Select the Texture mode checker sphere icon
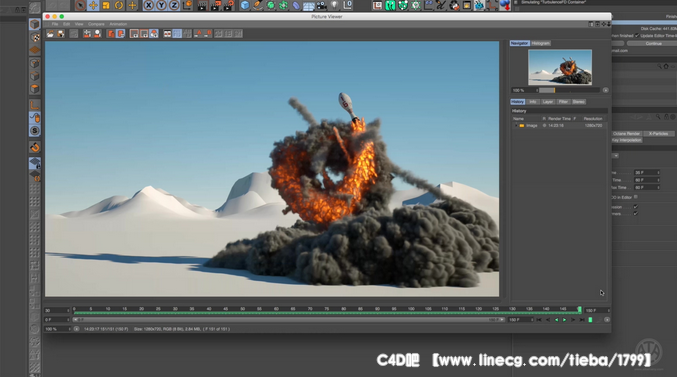The image size is (677, 377). point(35,38)
